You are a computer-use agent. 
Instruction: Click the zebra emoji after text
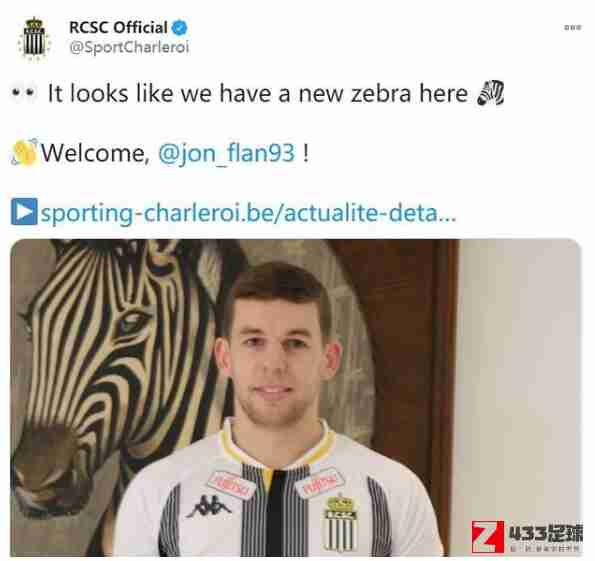[x=491, y=92]
